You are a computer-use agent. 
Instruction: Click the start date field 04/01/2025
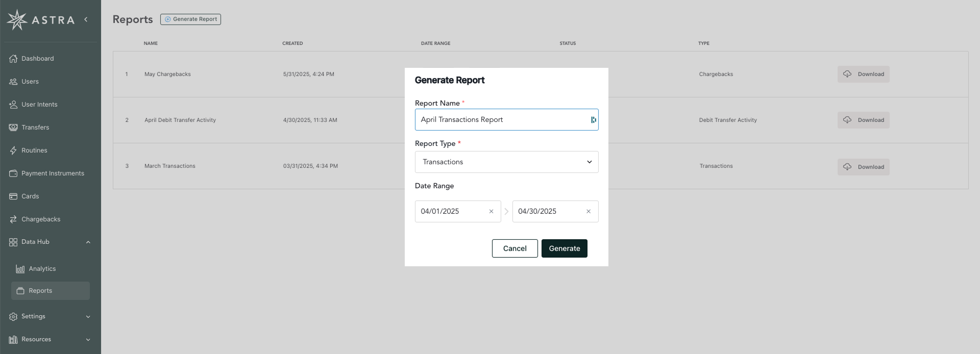[458, 212]
